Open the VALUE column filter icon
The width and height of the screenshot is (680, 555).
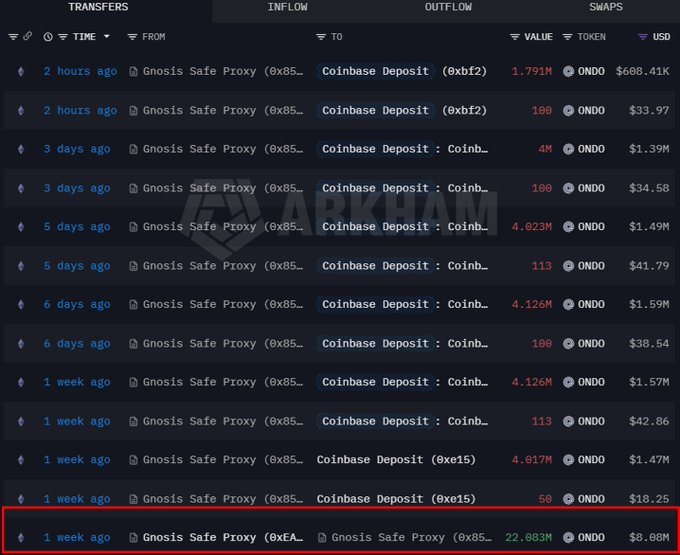[515, 37]
